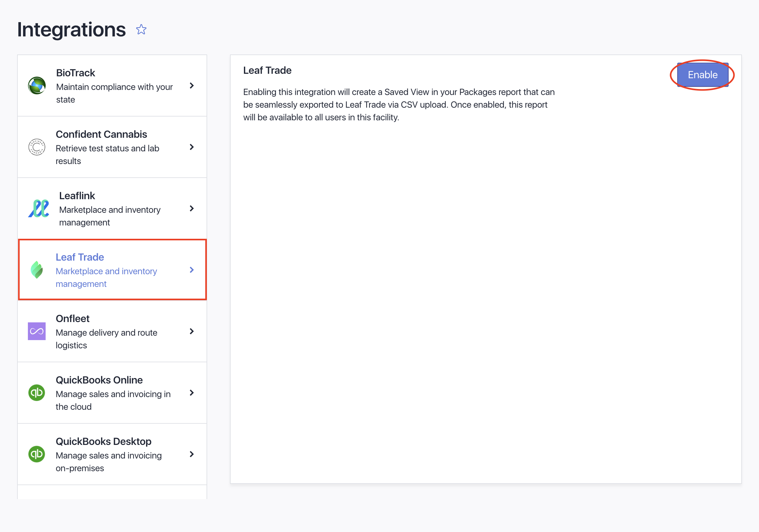This screenshot has width=759, height=532.
Task: Open the BioTrack integration title
Action: click(75, 73)
